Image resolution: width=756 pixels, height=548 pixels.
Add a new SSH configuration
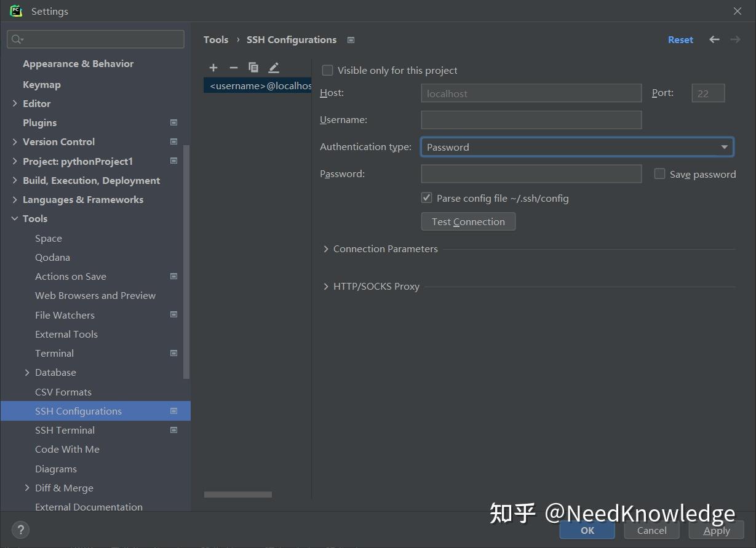click(213, 68)
